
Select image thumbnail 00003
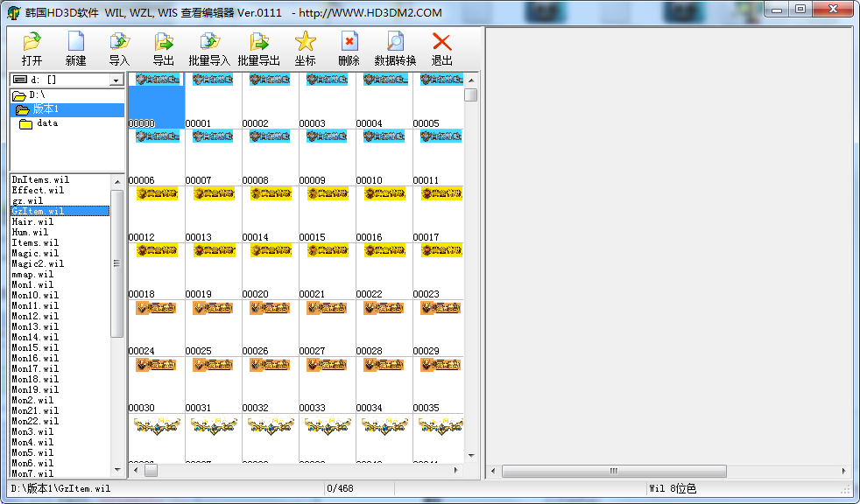pyautogui.click(x=327, y=101)
